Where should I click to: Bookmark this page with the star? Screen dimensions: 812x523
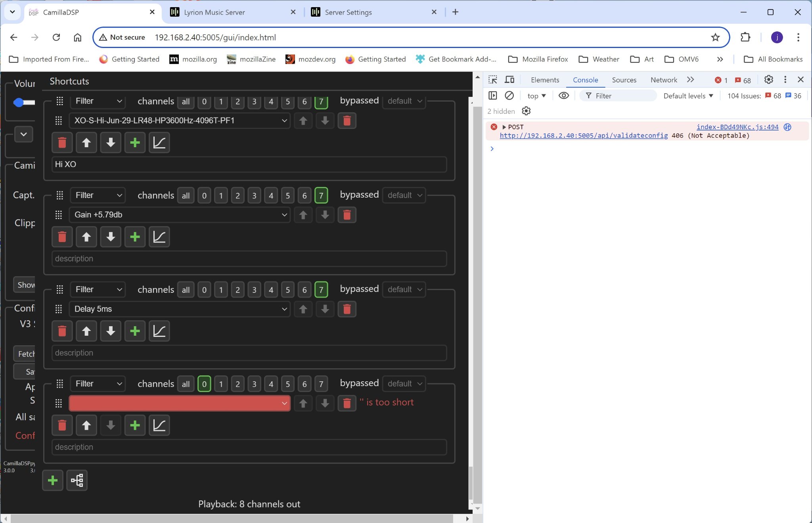[715, 37]
